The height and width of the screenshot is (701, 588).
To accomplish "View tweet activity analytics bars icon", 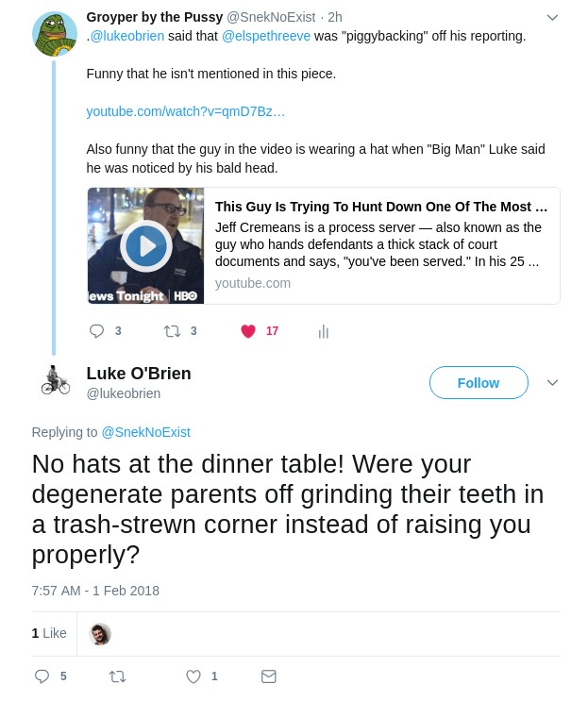I will 324,331.
